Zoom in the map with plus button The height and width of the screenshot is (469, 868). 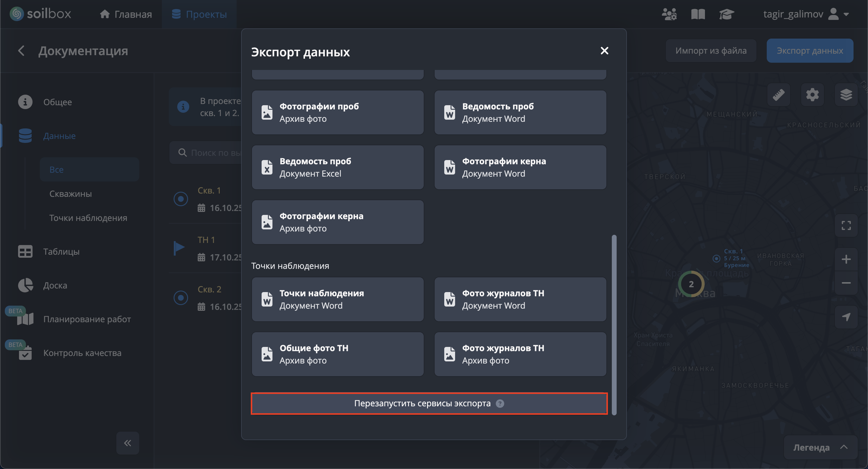pyautogui.click(x=846, y=259)
